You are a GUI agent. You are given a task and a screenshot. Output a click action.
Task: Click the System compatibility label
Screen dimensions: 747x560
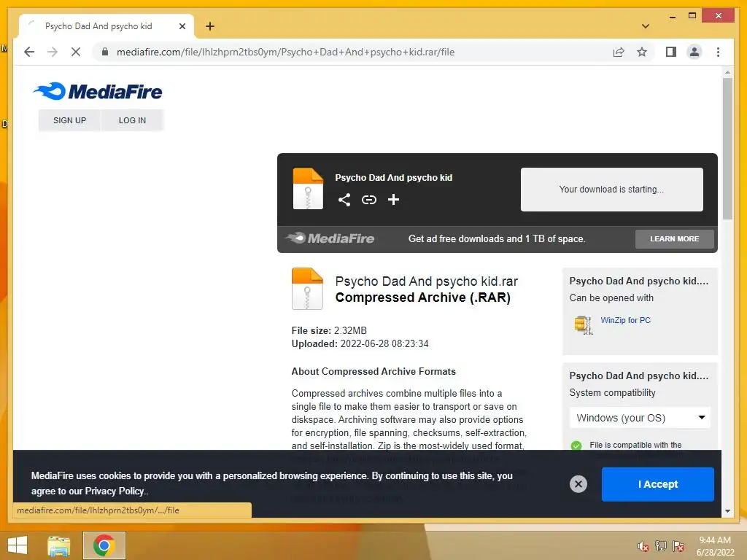(x=612, y=393)
